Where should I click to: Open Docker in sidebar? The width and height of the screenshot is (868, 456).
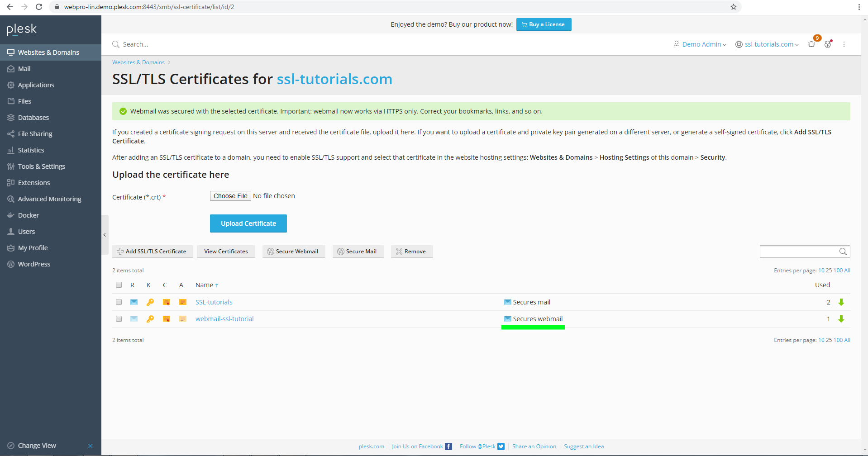click(51, 215)
